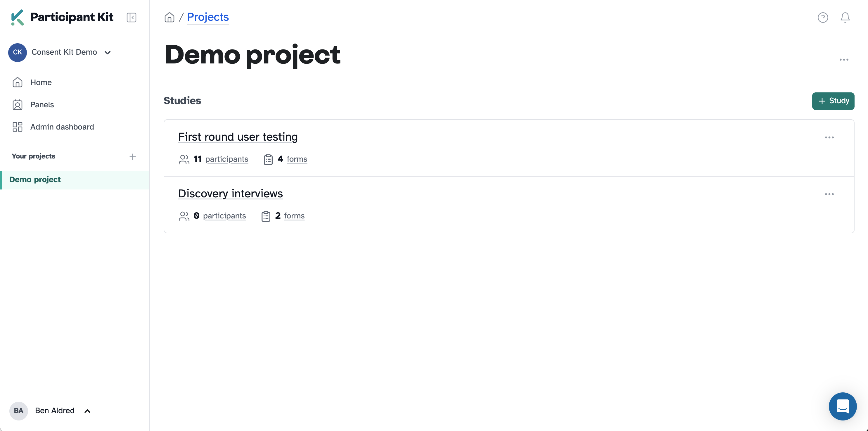Viewport: 868px width, 431px height.
Task: Open Panels in sidebar
Action: pos(42,105)
